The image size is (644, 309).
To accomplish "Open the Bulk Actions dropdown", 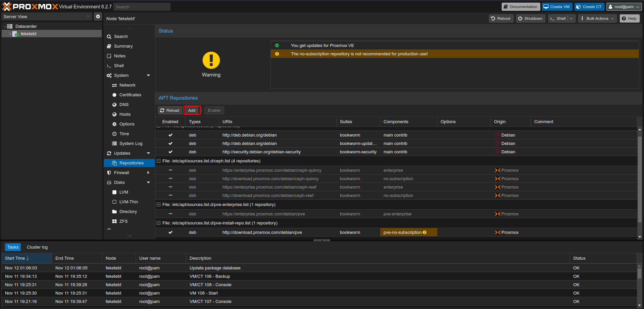I will (597, 18).
